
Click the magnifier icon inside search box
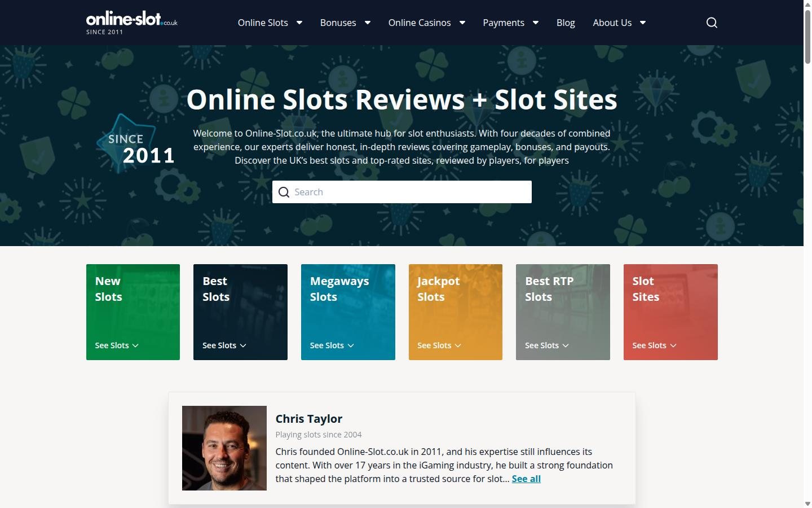tap(284, 192)
